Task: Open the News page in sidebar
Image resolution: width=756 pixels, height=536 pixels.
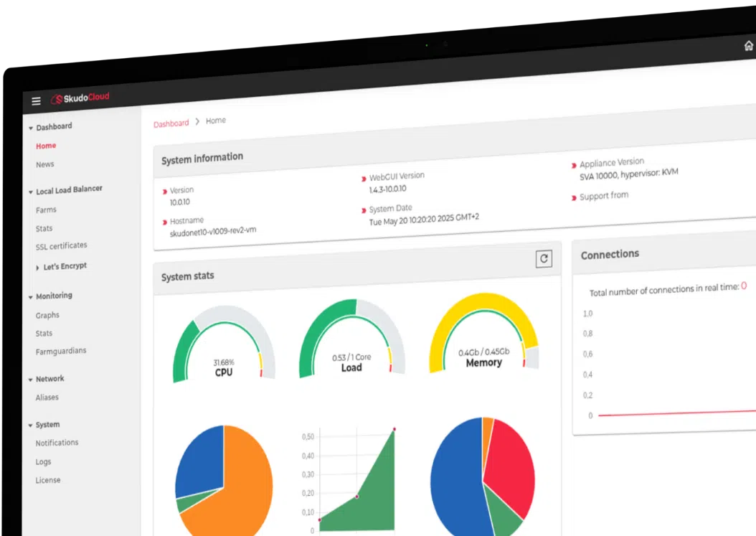Action: click(45, 164)
